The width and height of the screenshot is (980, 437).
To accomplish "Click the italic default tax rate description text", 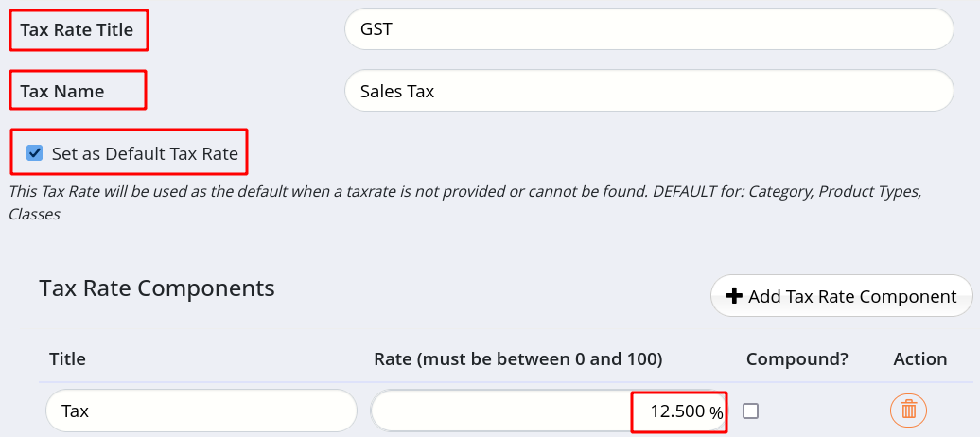I will point(465,202).
